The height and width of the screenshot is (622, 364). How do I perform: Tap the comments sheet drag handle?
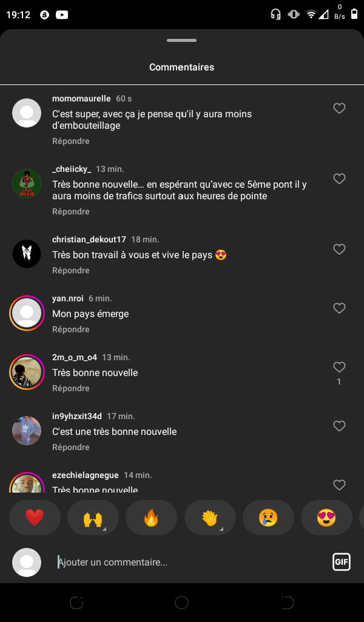pyautogui.click(x=182, y=41)
